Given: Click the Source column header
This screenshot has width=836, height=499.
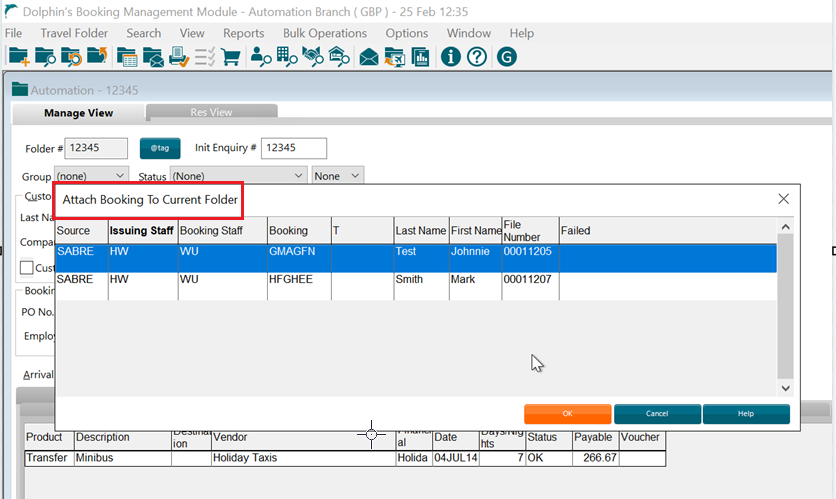Looking at the screenshot, I should click(82, 230).
